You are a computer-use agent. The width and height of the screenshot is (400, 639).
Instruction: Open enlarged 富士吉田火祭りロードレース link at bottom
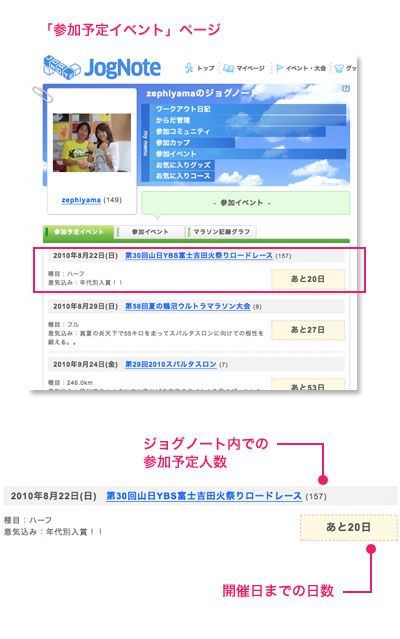click(x=204, y=496)
